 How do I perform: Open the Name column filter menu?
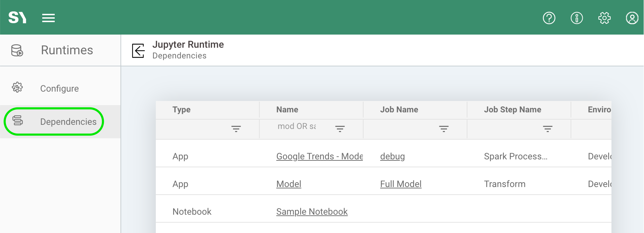(x=340, y=129)
